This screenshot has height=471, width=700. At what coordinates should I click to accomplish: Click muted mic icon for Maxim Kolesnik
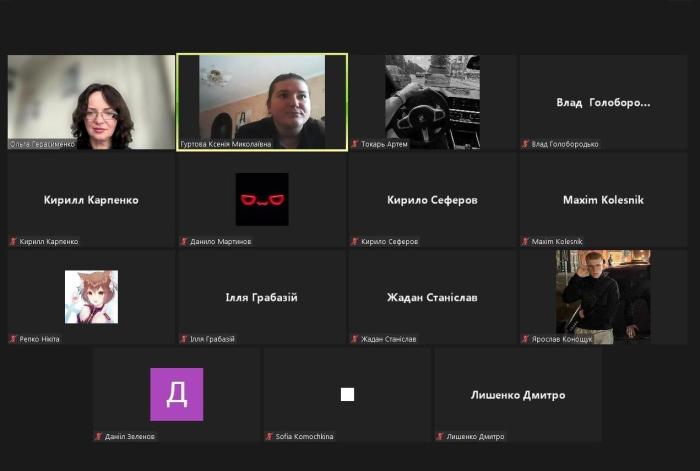coord(525,242)
